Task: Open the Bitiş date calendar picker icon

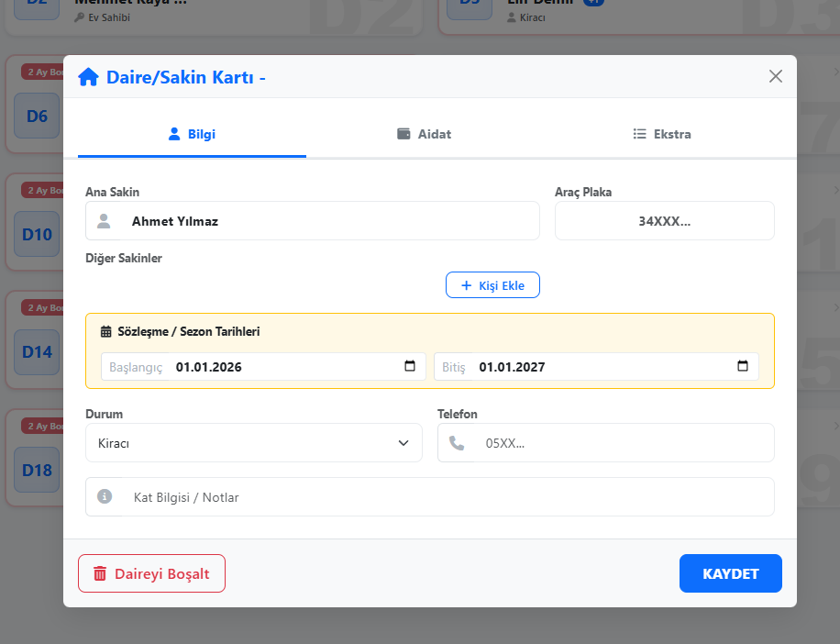Action: click(743, 367)
